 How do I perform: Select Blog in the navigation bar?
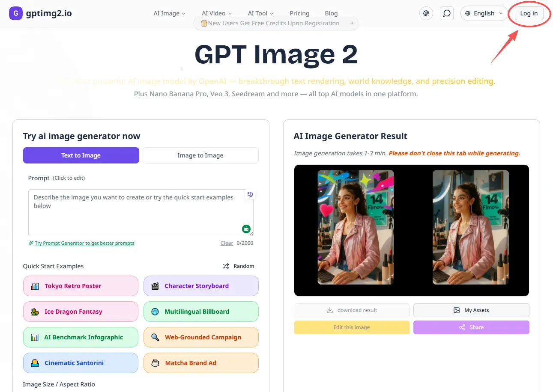point(331,13)
